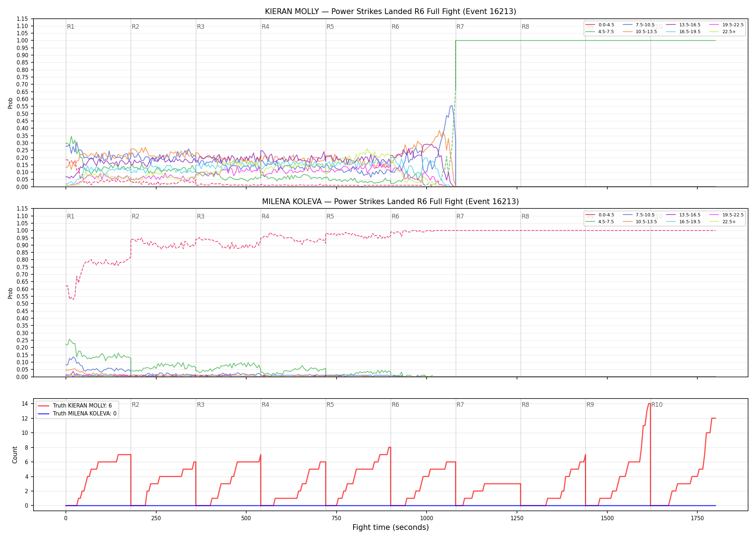
Task: Click Truth MILENA KOLEVA: 0 legend entry
Action: (x=77, y=414)
